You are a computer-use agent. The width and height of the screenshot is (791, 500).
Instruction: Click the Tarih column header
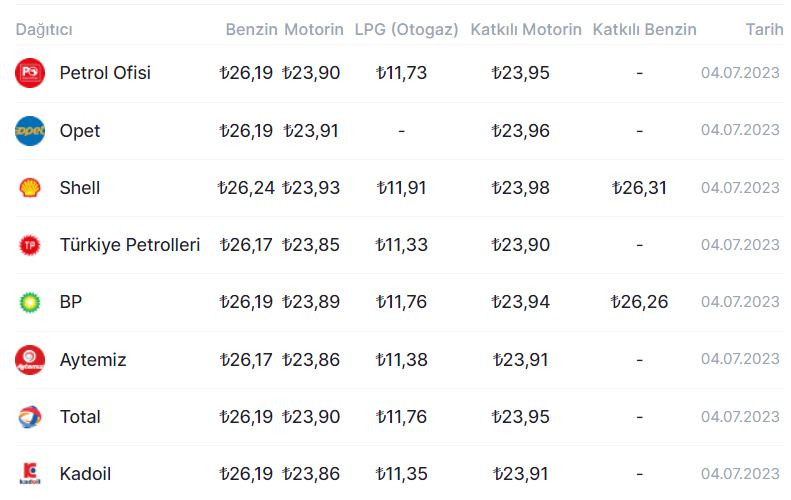764,29
